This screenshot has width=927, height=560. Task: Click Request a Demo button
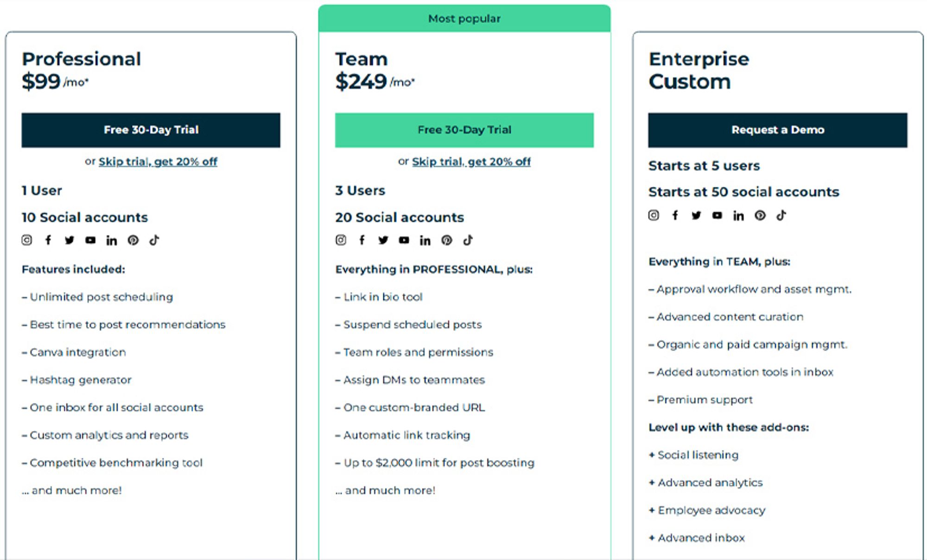point(778,130)
